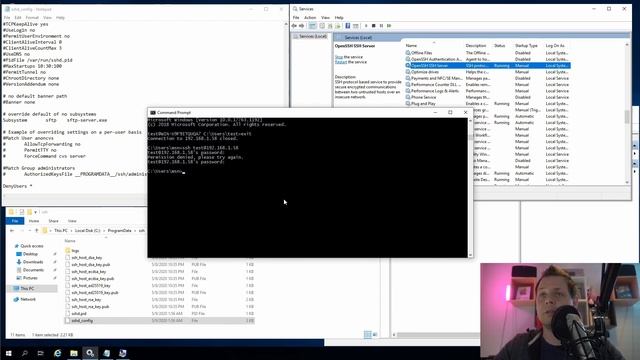This screenshot has height=360, width=640.
Task: Expand breadcrumb chevron after Local Disk (C:)
Action: pos(104,231)
